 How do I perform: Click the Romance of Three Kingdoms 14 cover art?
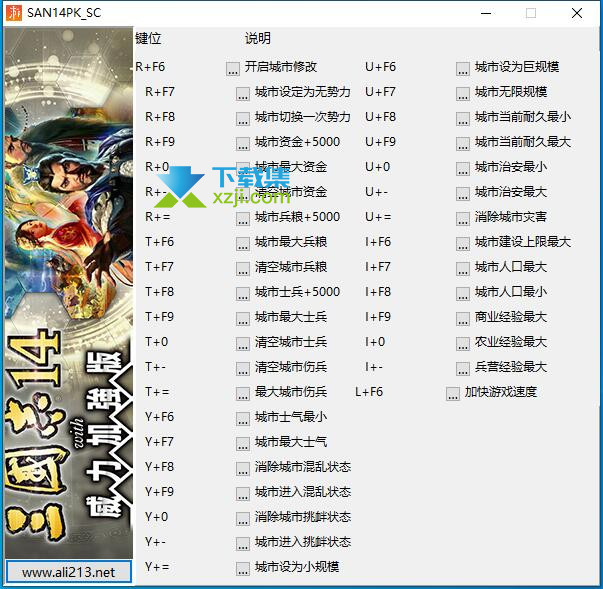point(68,292)
